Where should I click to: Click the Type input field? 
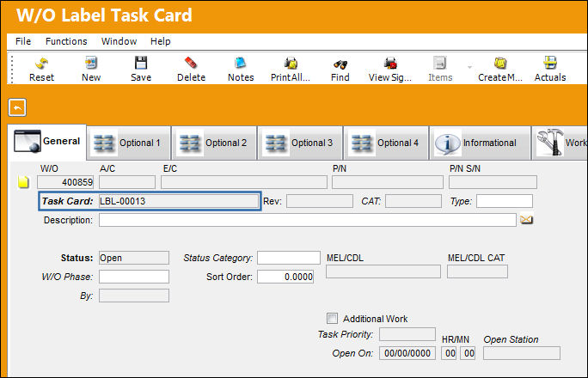pyautogui.click(x=505, y=201)
